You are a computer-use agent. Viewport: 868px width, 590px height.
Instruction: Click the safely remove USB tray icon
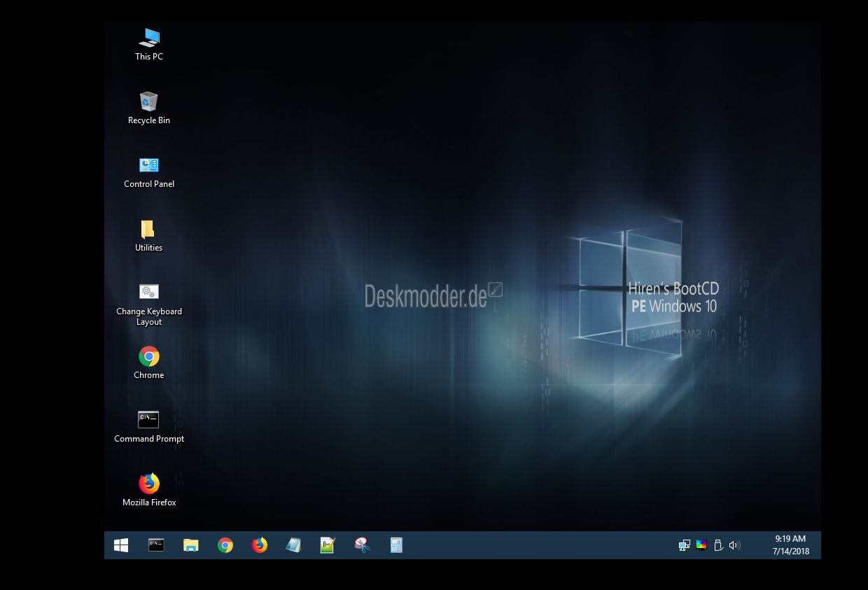tap(718, 545)
